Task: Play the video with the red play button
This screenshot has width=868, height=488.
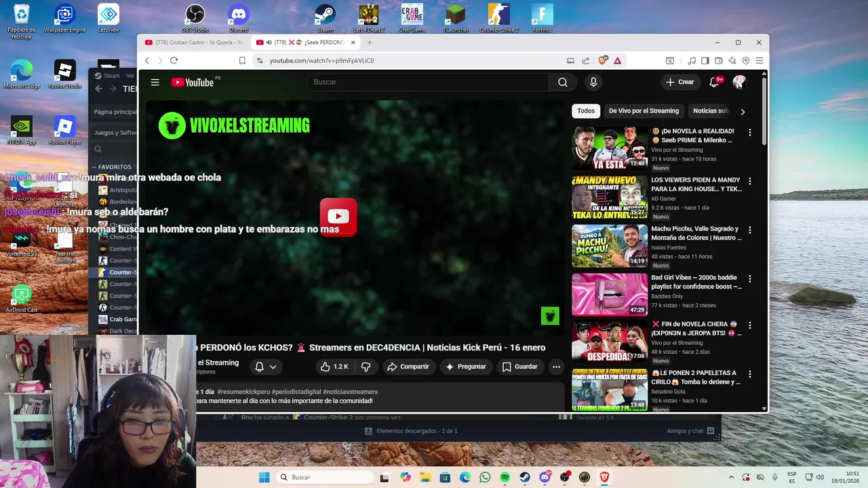Action: coord(338,217)
